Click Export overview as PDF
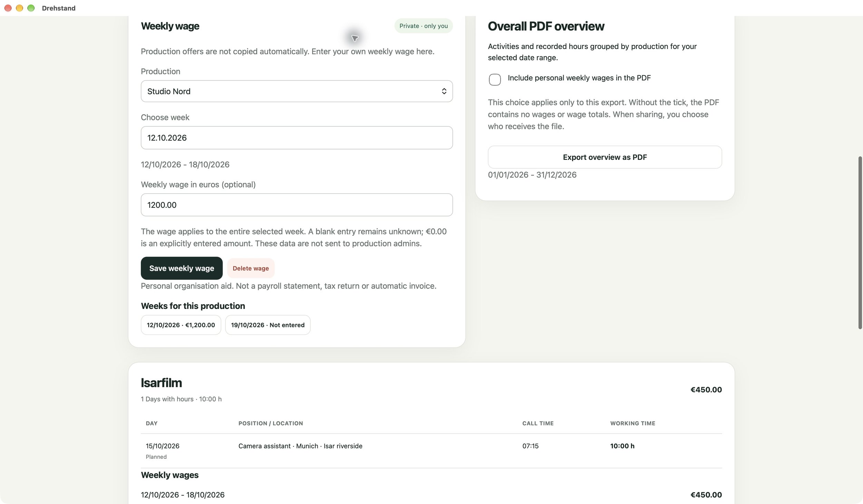 click(604, 157)
